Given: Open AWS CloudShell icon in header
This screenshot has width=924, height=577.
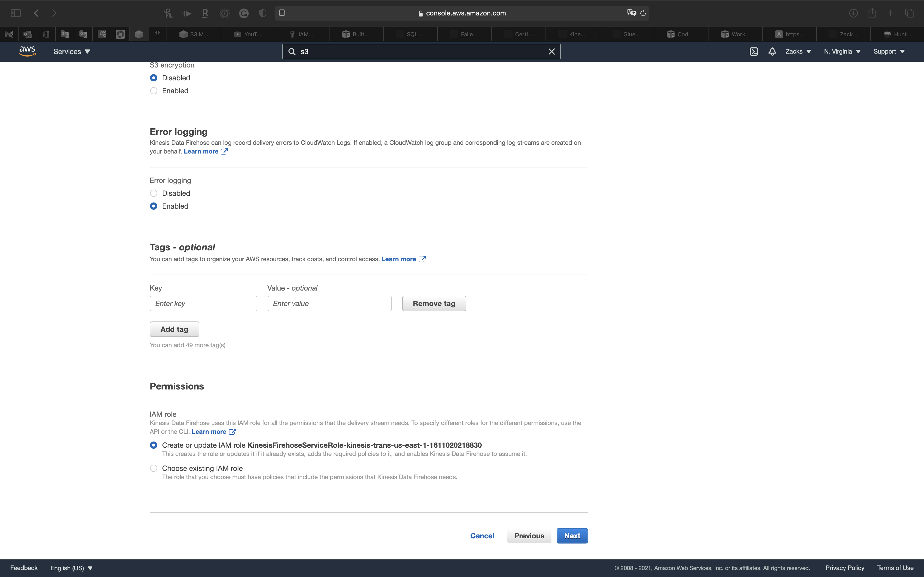Looking at the screenshot, I should [x=753, y=52].
